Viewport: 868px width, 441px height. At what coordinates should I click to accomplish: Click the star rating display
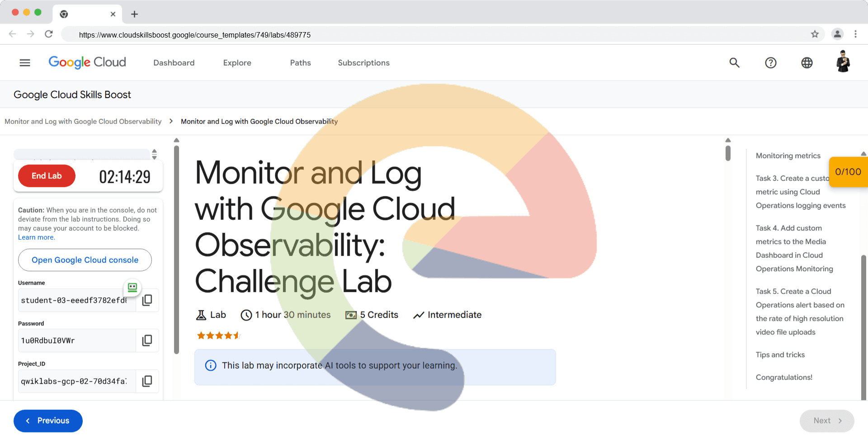tap(218, 336)
